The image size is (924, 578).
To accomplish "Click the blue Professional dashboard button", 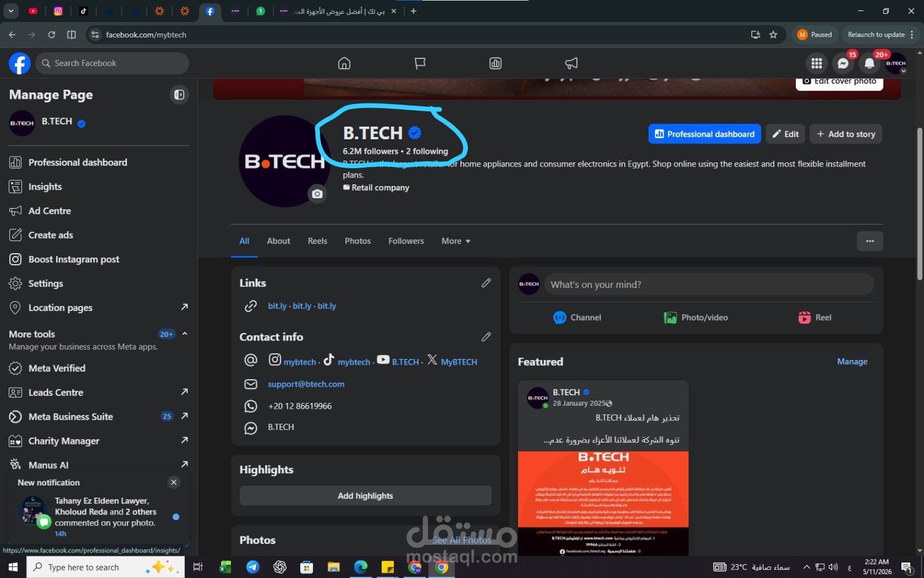I will point(705,134).
